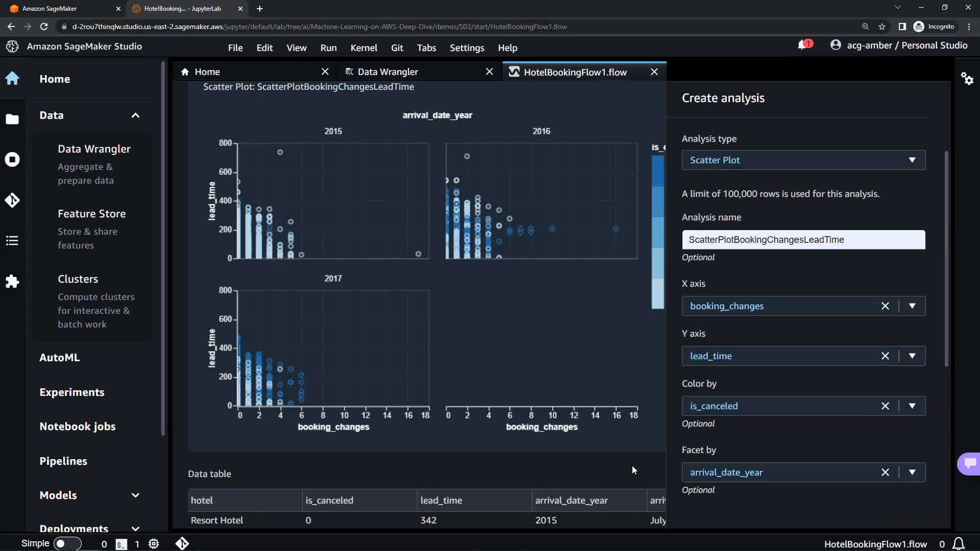Open the notifications bell with red badge
This screenshot has width=980, height=551.
click(803, 45)
